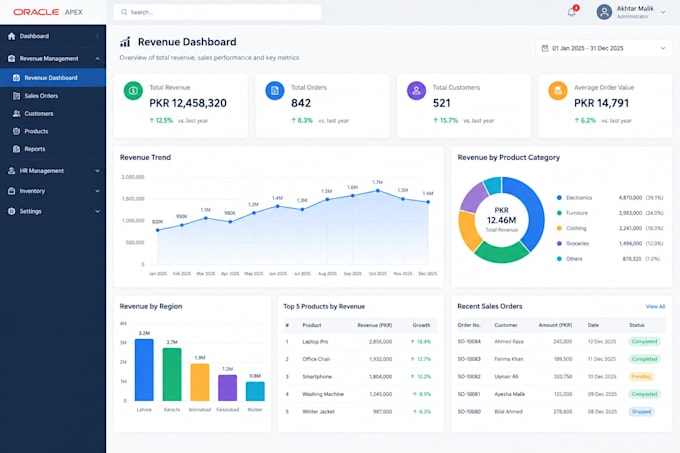Click the PKR 12,458,320 revenue value
Screen dimensions: 680x453
pos(188,103)
